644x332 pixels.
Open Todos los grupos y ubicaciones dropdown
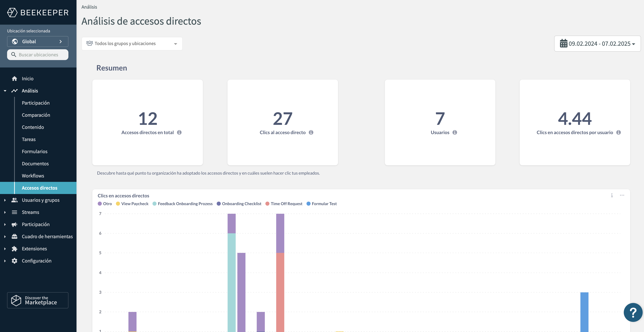coord(132,44)
